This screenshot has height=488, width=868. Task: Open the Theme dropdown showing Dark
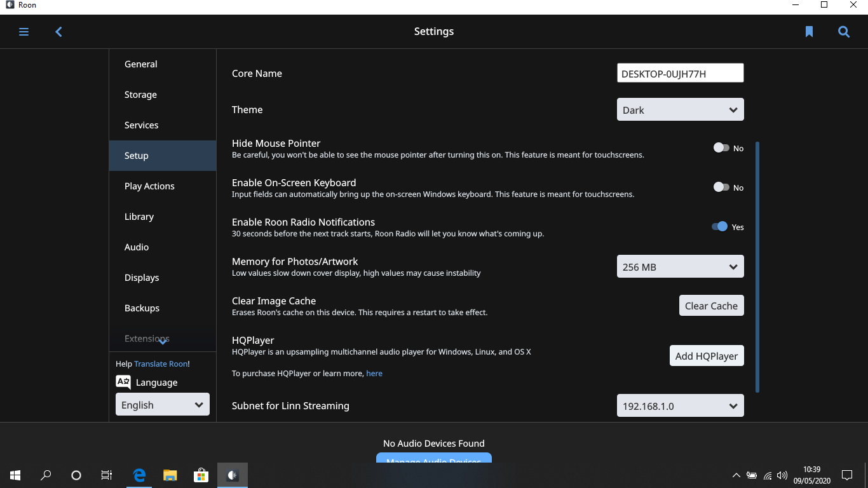(680, 109)
